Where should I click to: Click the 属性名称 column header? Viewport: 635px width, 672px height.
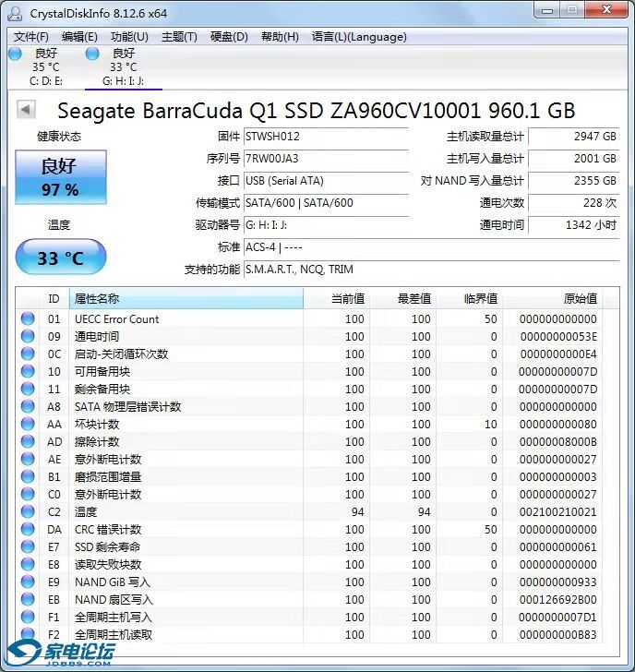tap(186, 298)
